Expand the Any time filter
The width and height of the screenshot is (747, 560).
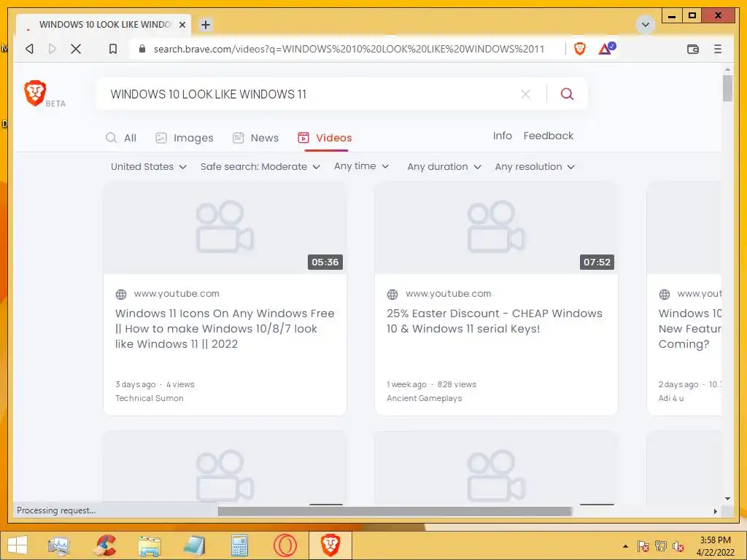click(362, 166)
